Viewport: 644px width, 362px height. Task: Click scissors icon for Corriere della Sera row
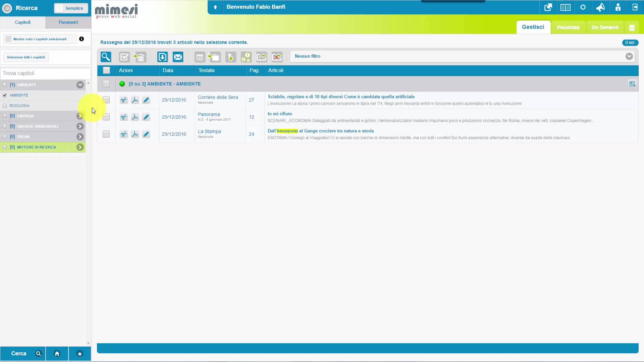point(124,100)
